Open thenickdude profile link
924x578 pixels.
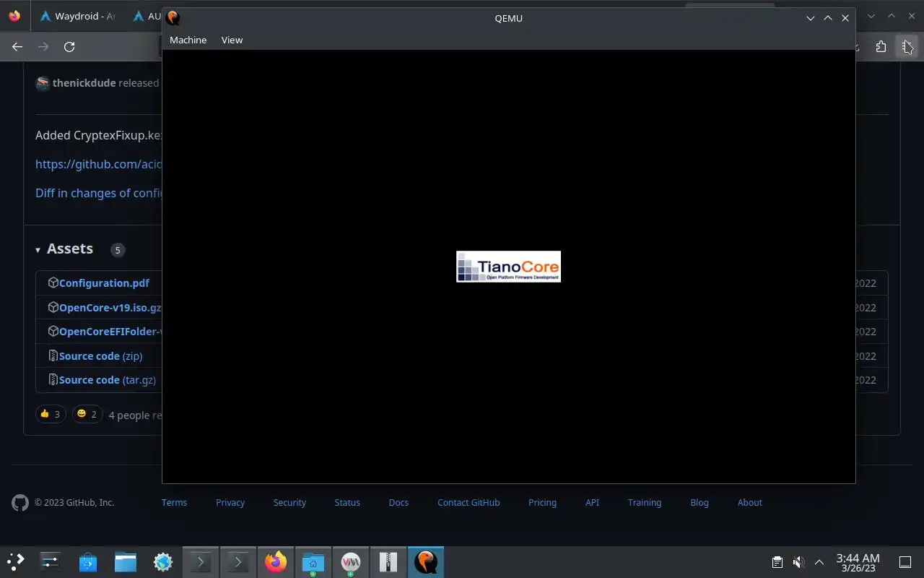(84, 83)
